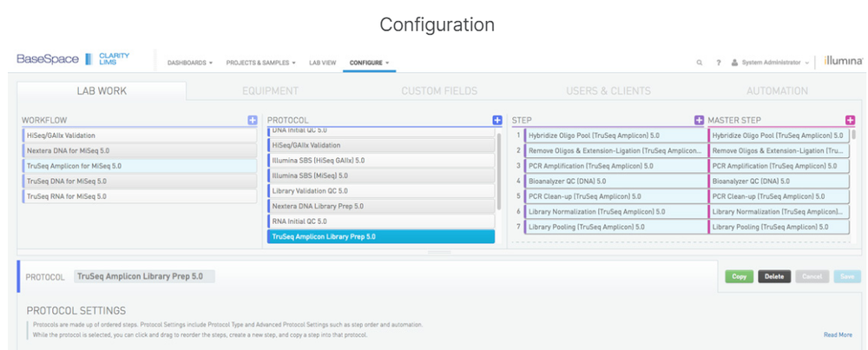The image size is (868, 350).
Task: Select step 3 PCR Amplification
Action: click(x=615, y=166)
